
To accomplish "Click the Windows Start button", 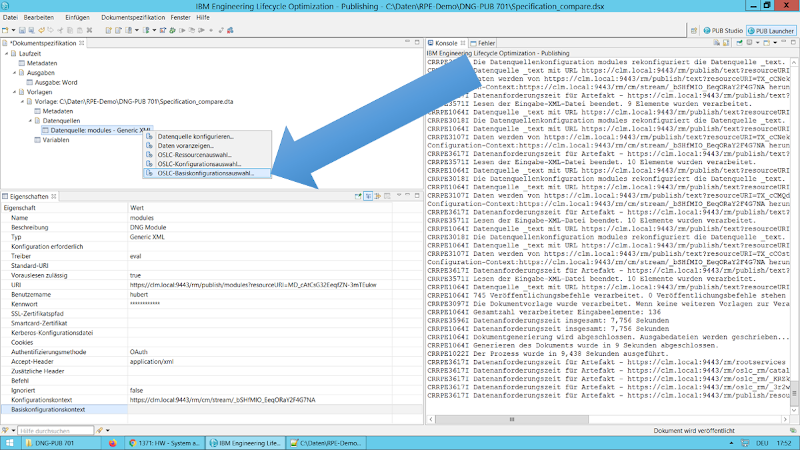I will coord(10,441).
